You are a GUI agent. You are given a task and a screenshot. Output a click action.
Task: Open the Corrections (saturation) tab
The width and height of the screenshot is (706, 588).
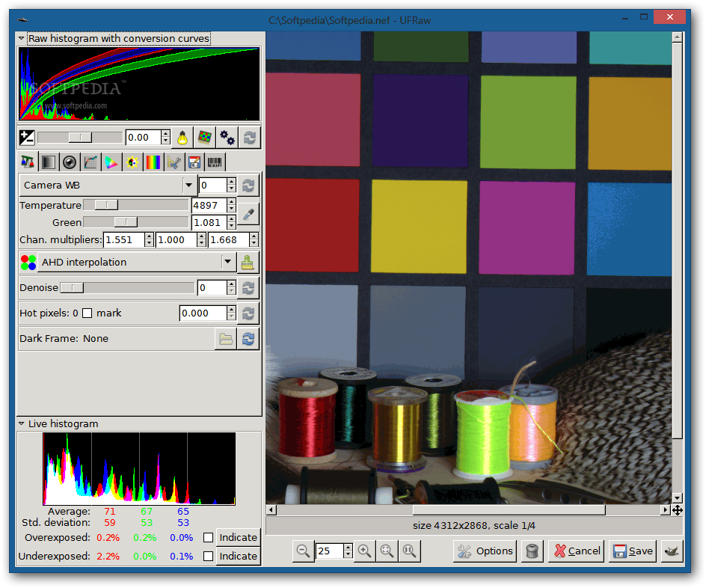tap(132, 162)
